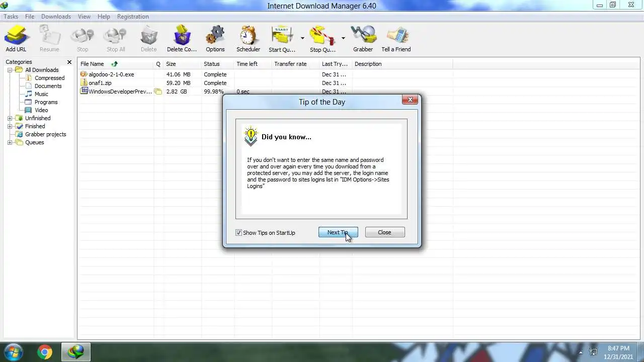Sort by the Transfer rate column header

(x=295, y=64)
